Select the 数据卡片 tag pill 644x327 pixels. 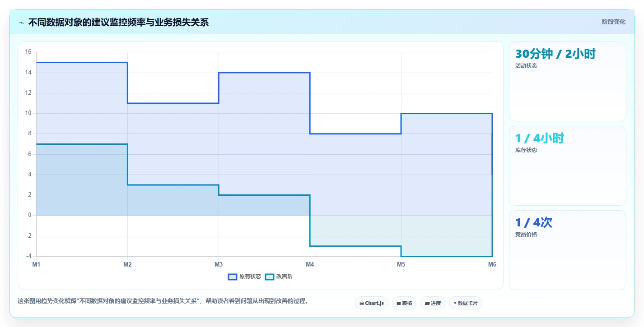point(466,303)
